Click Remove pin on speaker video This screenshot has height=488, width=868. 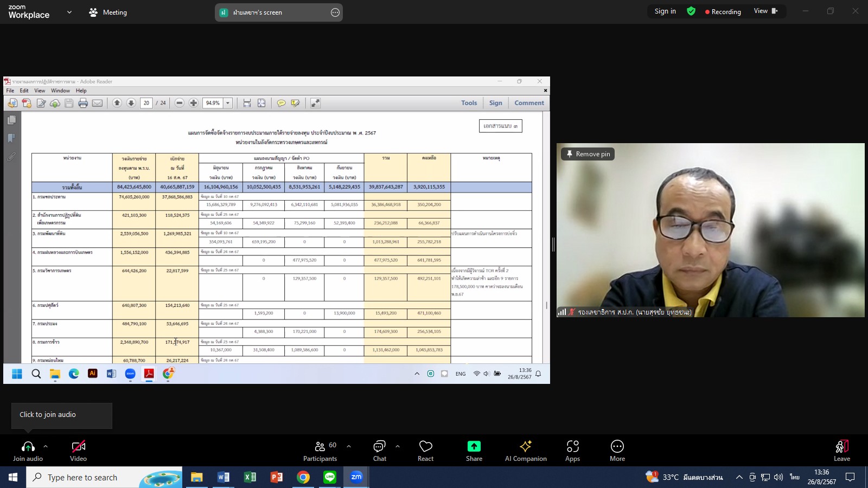[588, 154]
